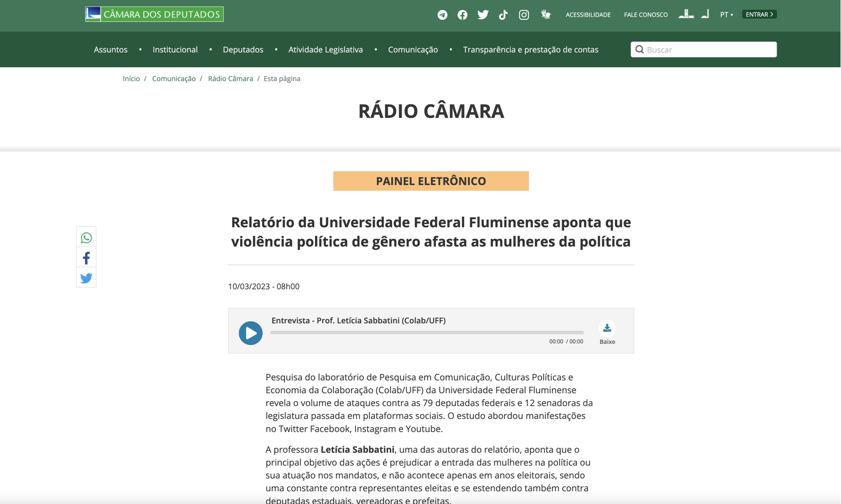Open the Instagram profile icon
Screen dimensions: 841x504
tap(524, 15)
